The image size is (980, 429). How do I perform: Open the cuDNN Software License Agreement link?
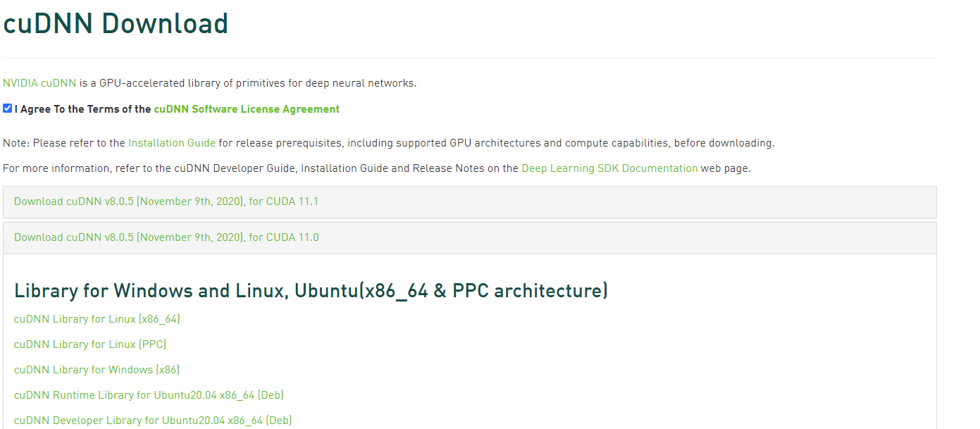pos(247,109)
